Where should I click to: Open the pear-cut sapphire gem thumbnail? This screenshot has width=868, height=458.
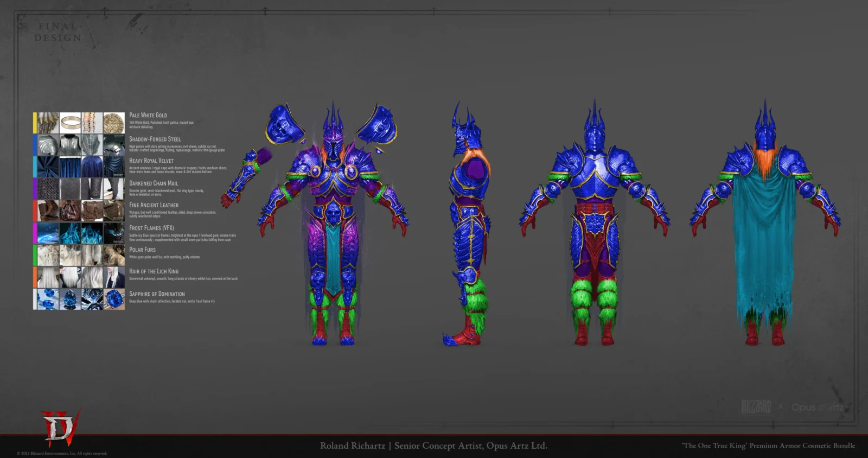click(70, 300)
